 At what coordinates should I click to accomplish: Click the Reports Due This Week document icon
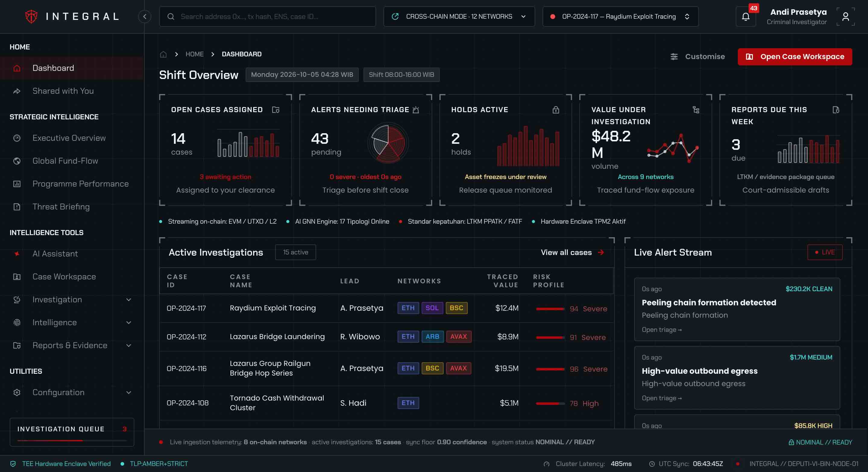coord(836,110)
